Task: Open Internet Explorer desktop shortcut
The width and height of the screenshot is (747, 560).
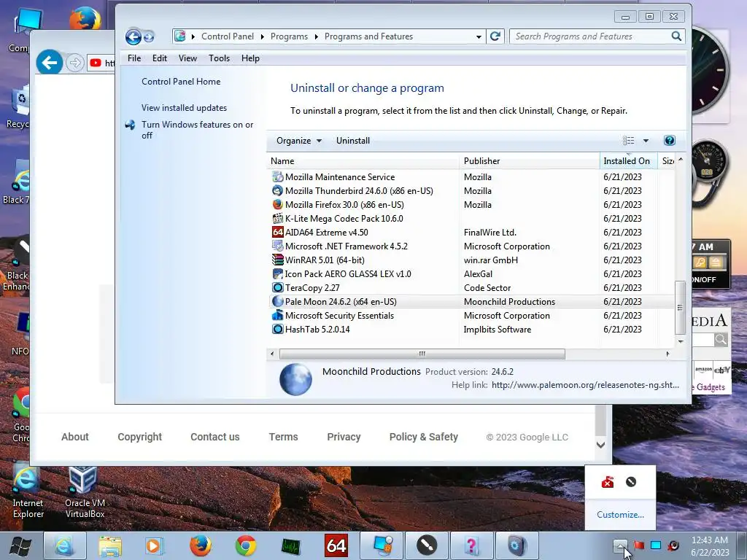Action: point(28,492)
